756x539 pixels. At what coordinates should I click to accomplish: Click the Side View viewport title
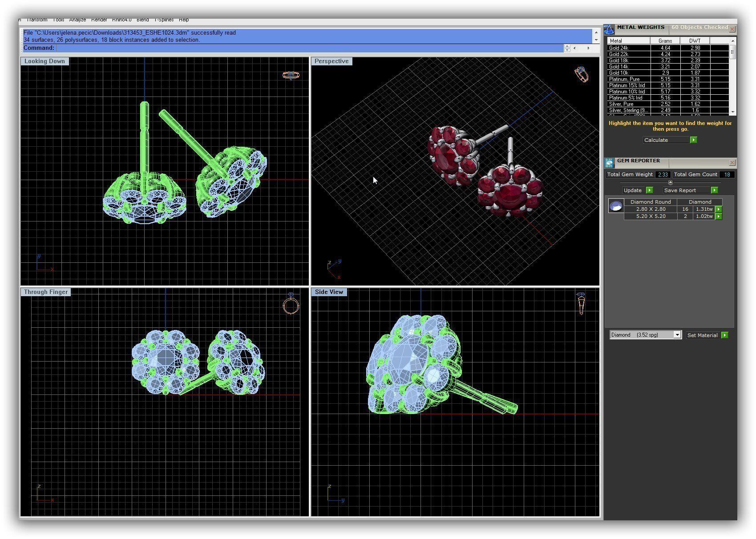[329, 292]
